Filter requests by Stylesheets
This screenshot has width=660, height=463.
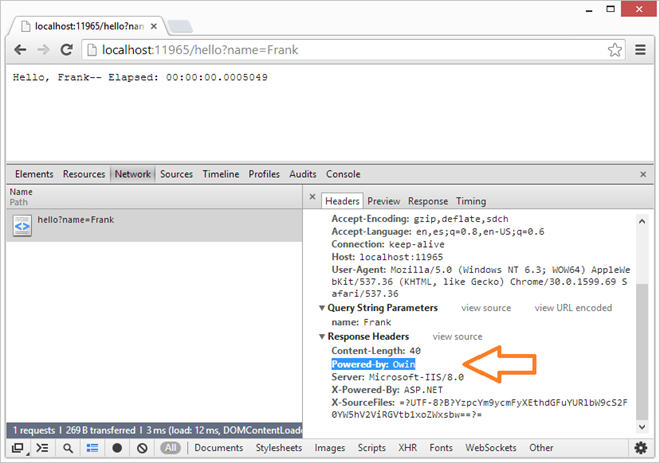(x=279, y=448)
